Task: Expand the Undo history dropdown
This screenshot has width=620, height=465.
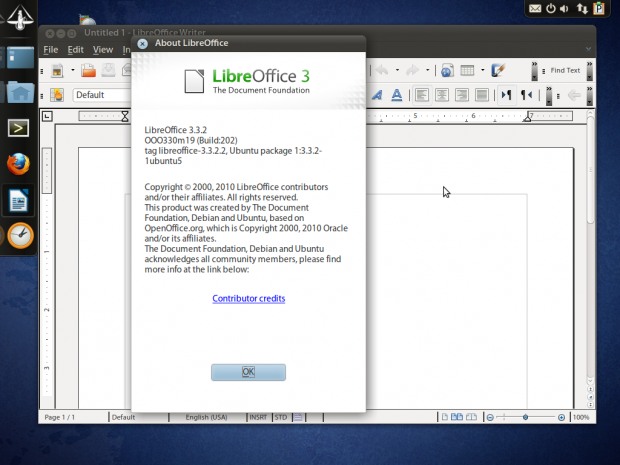Action: point(397,71)
